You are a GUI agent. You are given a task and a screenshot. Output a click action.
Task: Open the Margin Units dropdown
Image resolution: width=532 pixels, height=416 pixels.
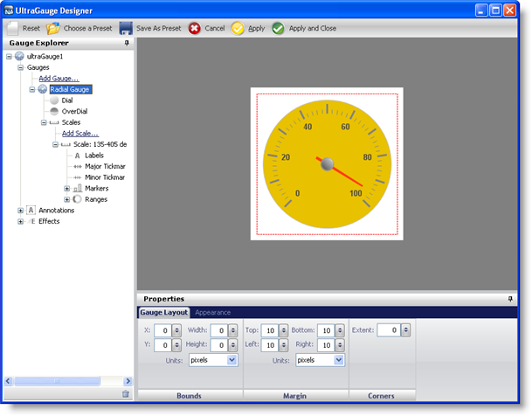coord(338,359)
